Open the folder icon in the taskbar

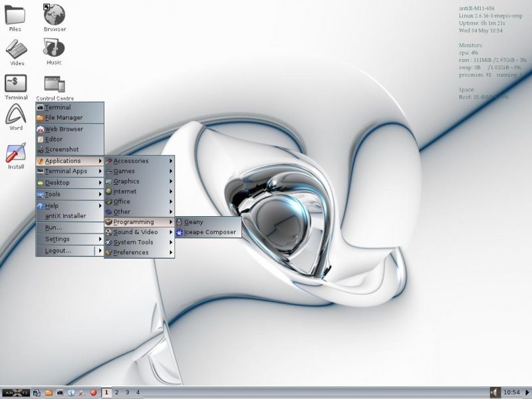(49, 392)
